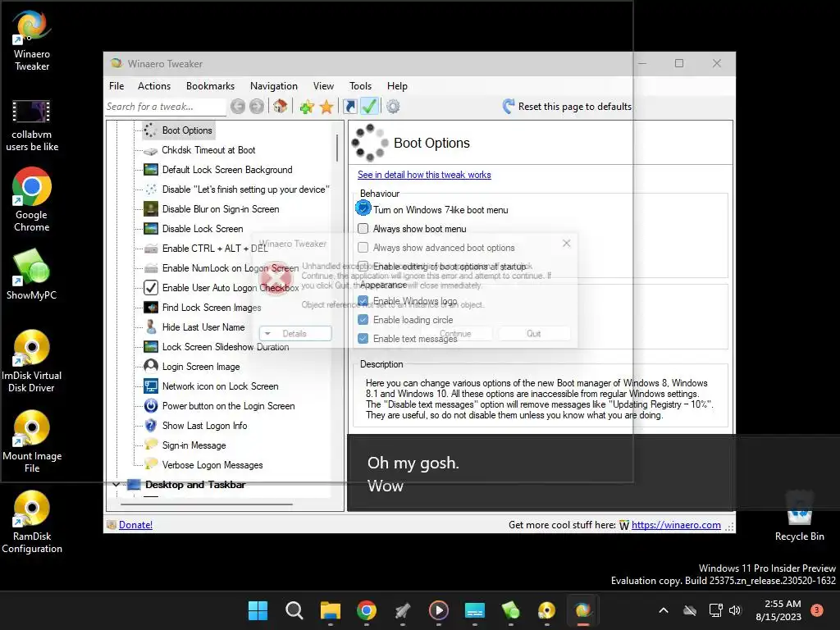
Task: Open File Explorer from the taskbar
Action: tap(331, 610)
